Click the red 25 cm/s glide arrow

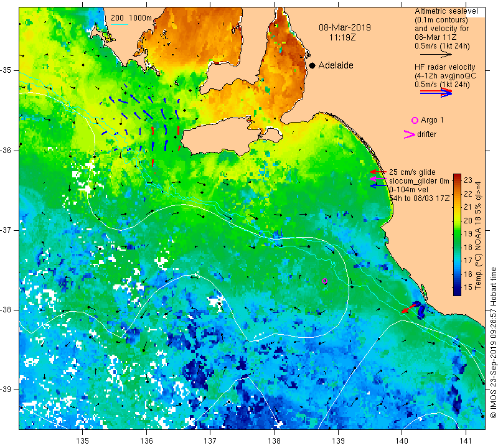pos(378,172)
